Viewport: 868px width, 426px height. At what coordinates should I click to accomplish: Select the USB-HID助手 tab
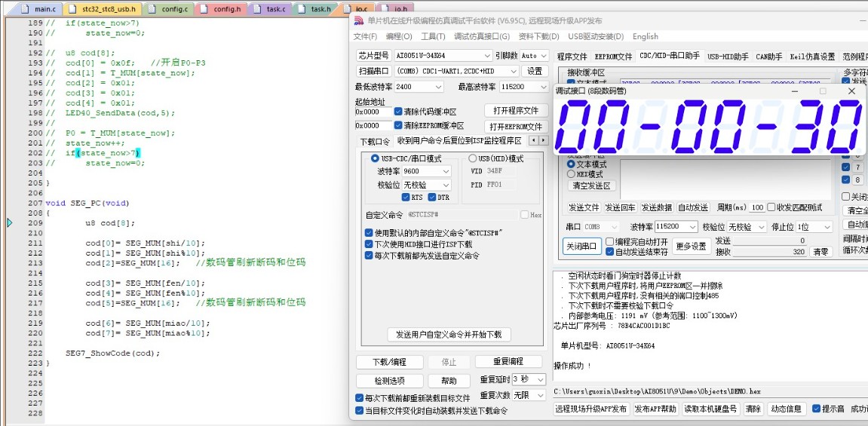click(x=728, y=57)
